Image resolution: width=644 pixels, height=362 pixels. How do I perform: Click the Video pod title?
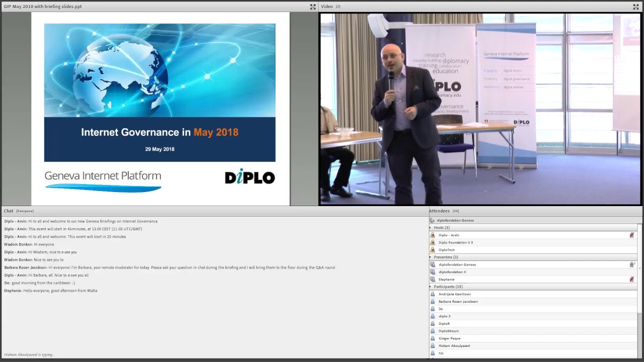(331, 7)
